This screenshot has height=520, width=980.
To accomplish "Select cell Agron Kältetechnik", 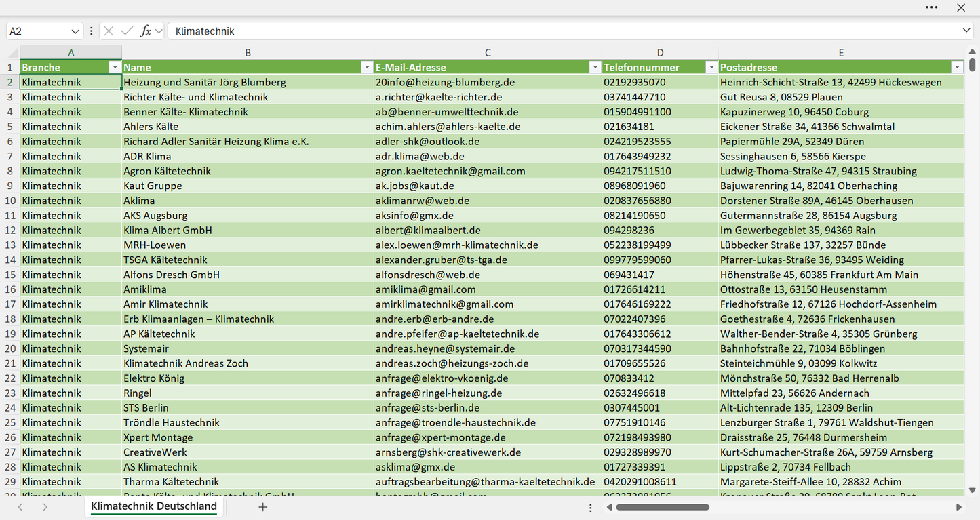I will [x=248, y=172].
